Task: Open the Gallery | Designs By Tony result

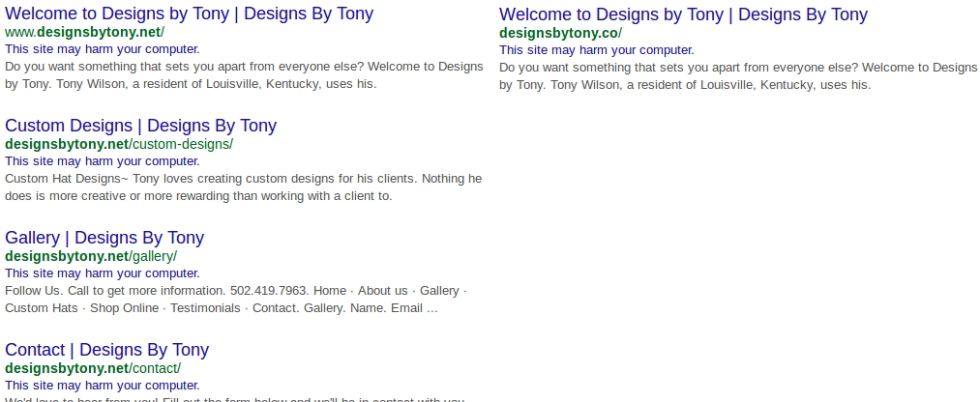Action: tap(104, 238)
